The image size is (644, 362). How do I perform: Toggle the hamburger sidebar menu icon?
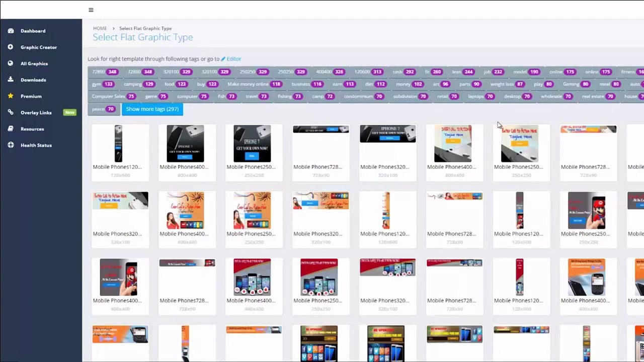click(91, 10)
